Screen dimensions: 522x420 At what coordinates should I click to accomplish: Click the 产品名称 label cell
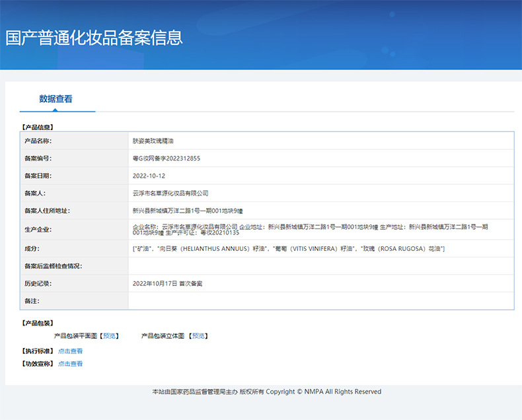click(x=75, y=141)
